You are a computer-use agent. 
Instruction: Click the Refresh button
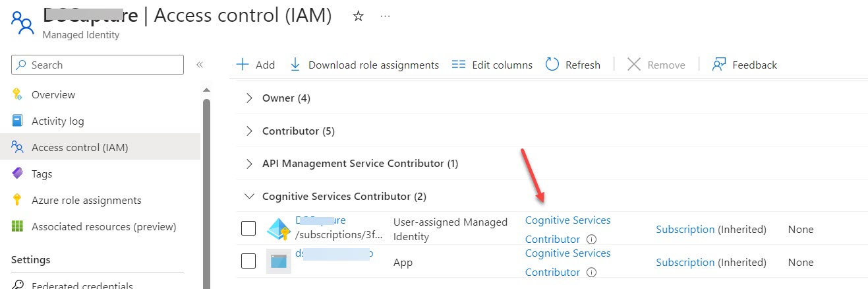pos(573,65)
